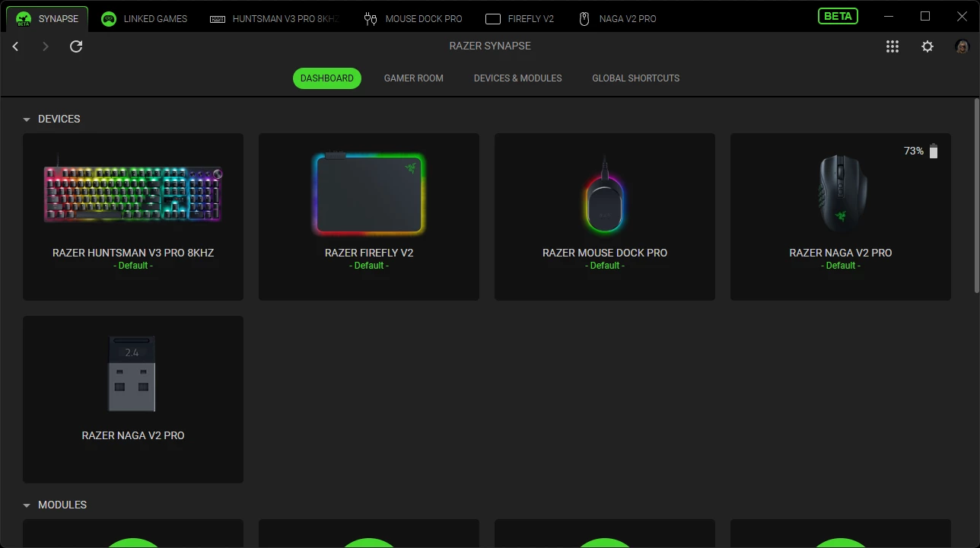
Task: Click the Naga V2 Pro mouse tab icon
Action: pos(584,18)
